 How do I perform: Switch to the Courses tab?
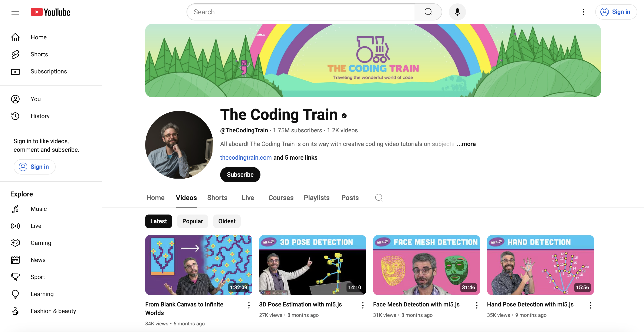tap(281, 197)
